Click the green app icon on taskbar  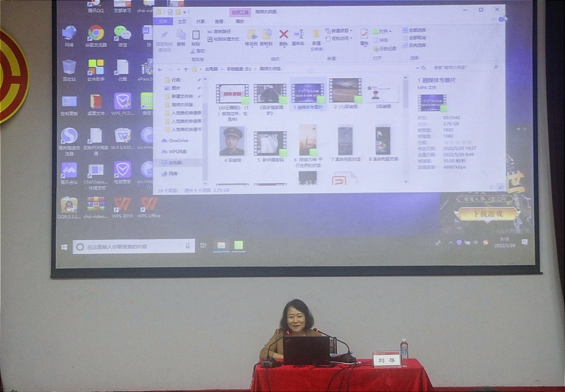point(238,245)
